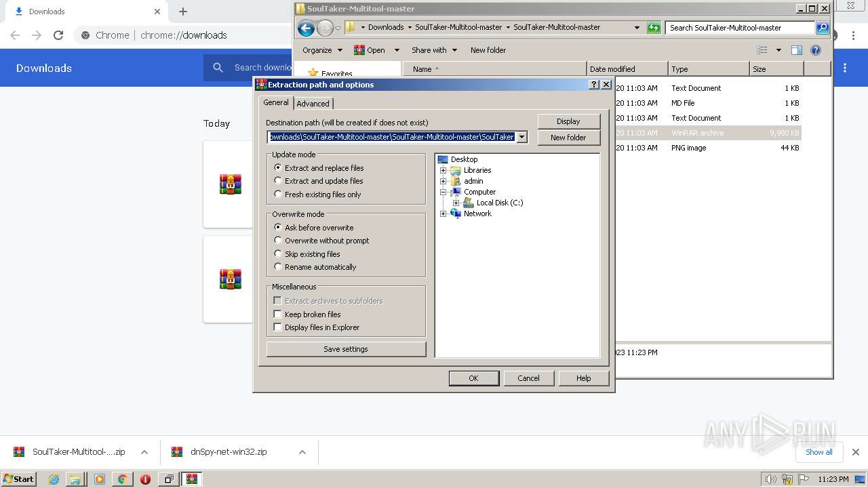Expand the Libraries tree node
Viewport: 868px width, 488px height.
(443, 170)
